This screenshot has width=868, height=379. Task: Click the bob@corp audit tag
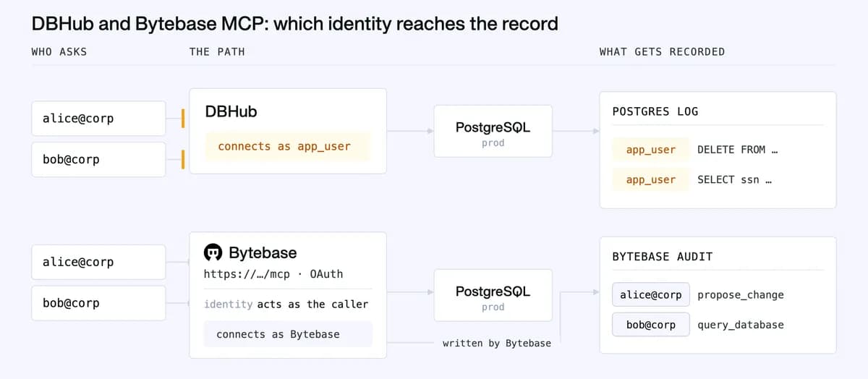click(651, 325)
